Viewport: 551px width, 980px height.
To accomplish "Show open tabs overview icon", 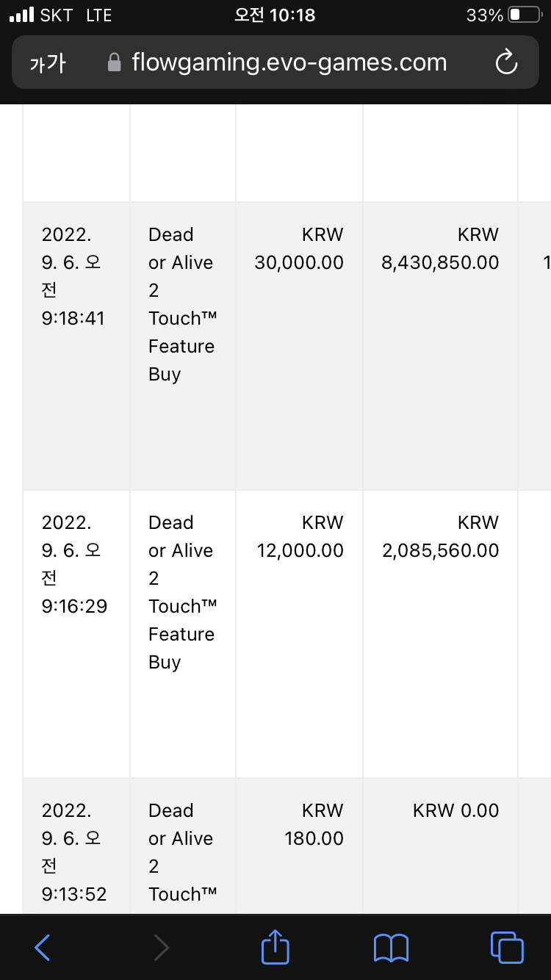I will (x=507, y=948).
